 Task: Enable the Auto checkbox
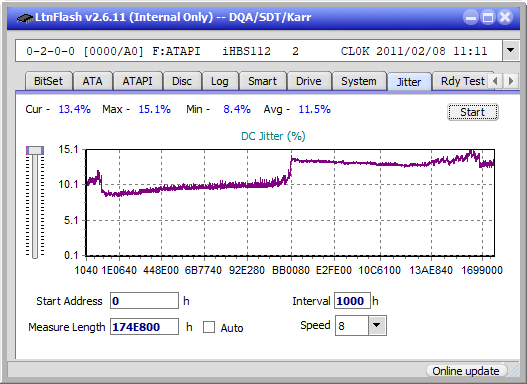pyautogui.click(x=209, y=327)
